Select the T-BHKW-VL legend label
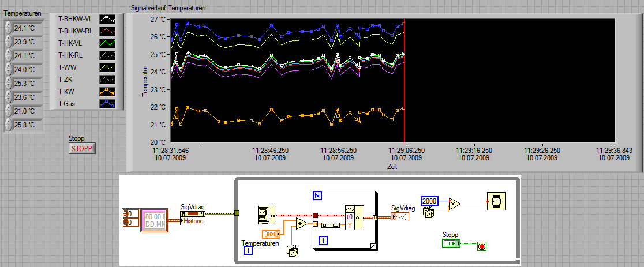The image size is (644, 267). pyautogui.click(x=76, y=18)
